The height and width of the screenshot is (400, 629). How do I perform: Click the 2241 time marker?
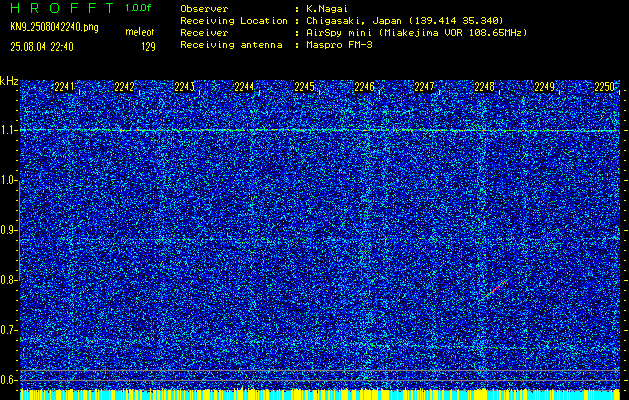pyautogui.click(x=64, y=87)
